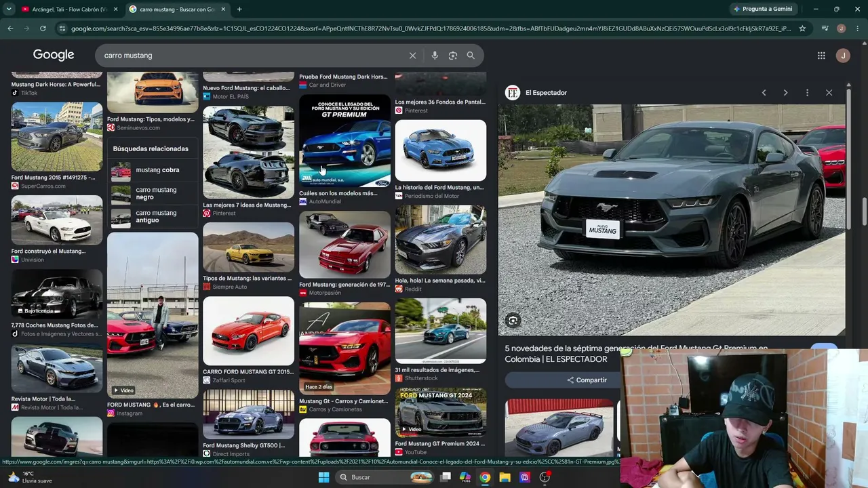The width and height of the screenshot is (868, 488).
Task: Open Pinterest black Mustangs collage thumbnail
Action: [x=248, y=152]
